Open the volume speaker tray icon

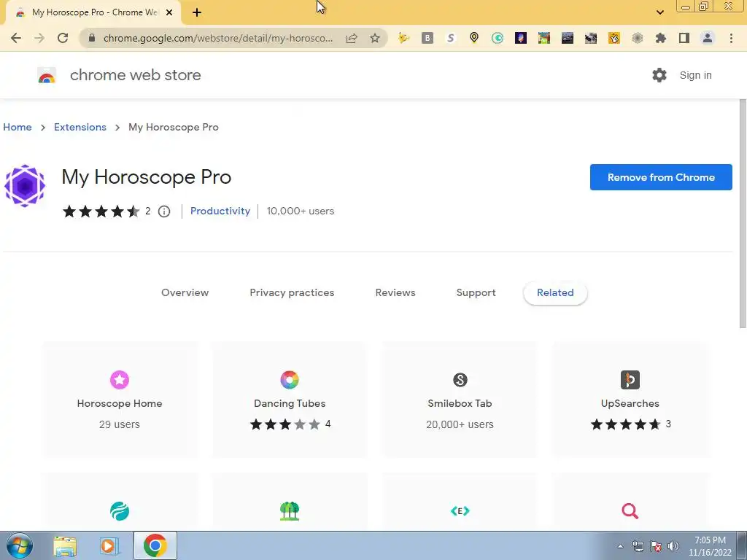tap(673, 546)
